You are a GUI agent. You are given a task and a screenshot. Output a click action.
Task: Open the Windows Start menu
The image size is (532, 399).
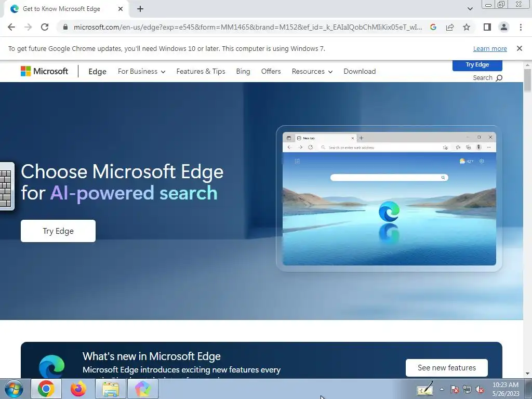coord(14,389)
